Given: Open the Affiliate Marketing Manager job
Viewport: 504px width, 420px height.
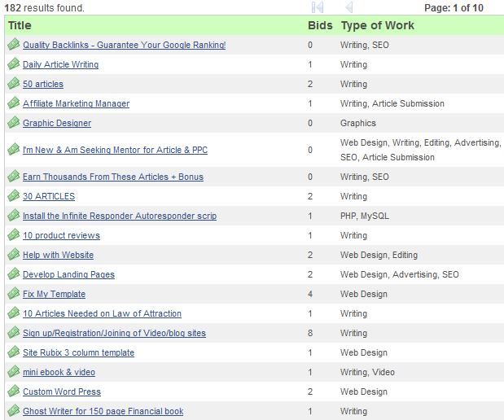Looking at the screenshot, I should click(x=76, y=103).
